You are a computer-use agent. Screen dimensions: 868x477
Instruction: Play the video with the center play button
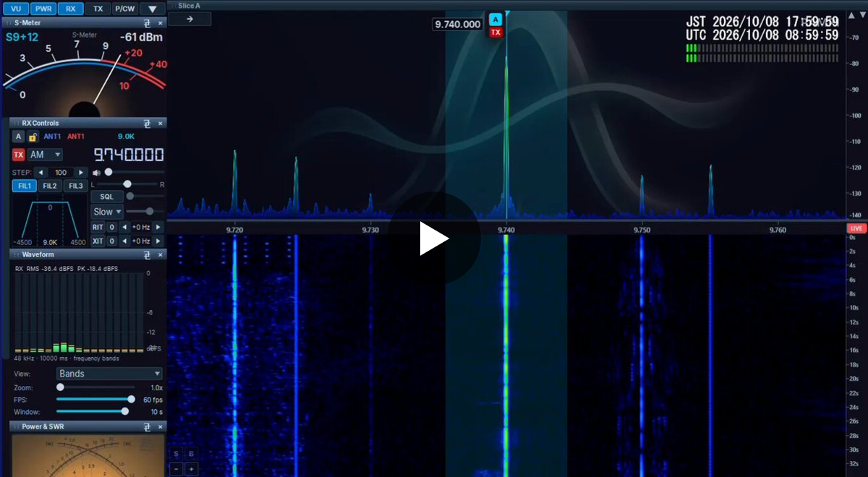tap(434, 239)
